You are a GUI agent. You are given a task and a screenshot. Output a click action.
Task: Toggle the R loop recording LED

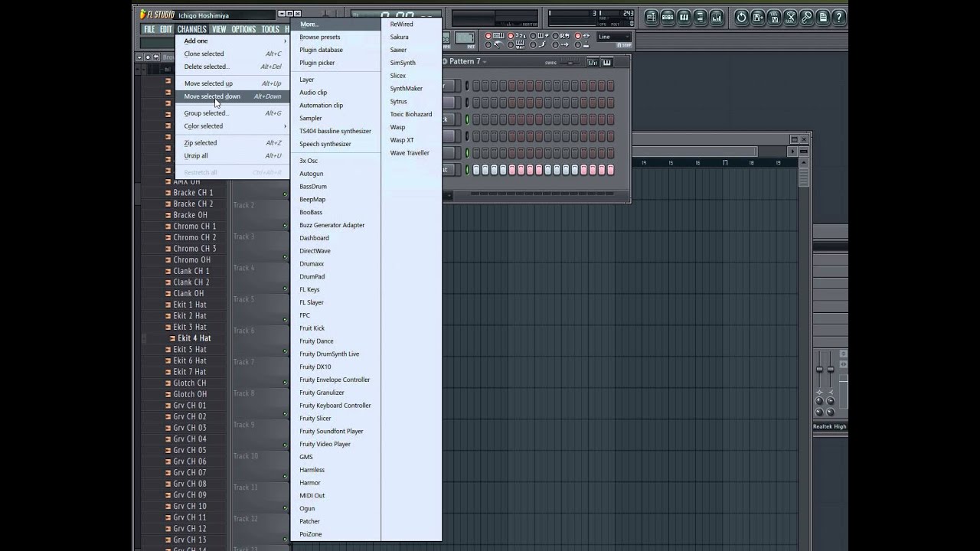point(555,35)
